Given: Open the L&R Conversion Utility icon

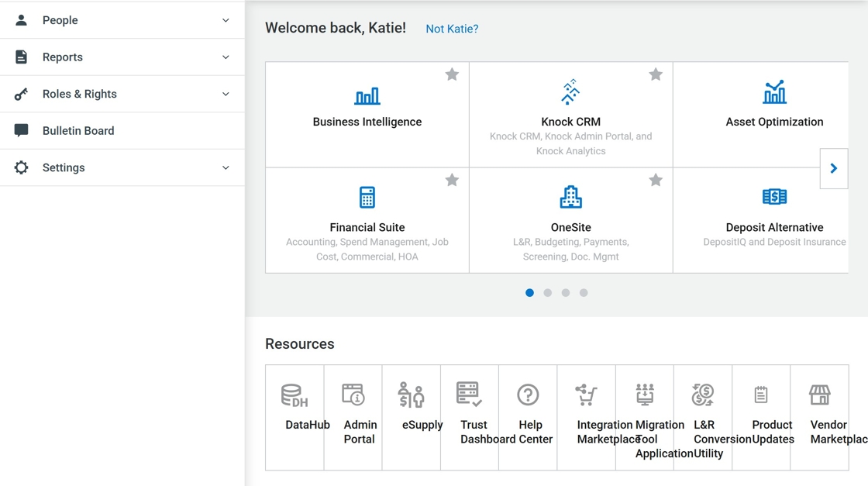Looking at the screenshot, I should tap(703, 395).
